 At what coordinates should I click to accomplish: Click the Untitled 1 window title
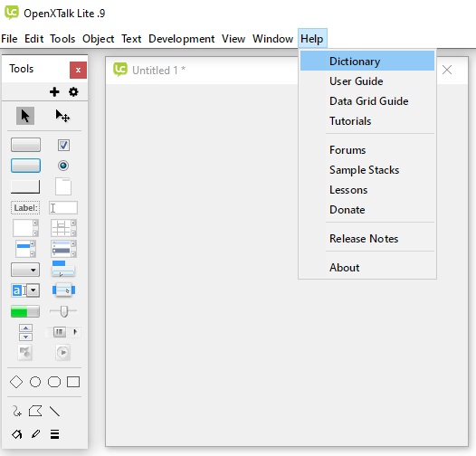[x=158, y=71]
